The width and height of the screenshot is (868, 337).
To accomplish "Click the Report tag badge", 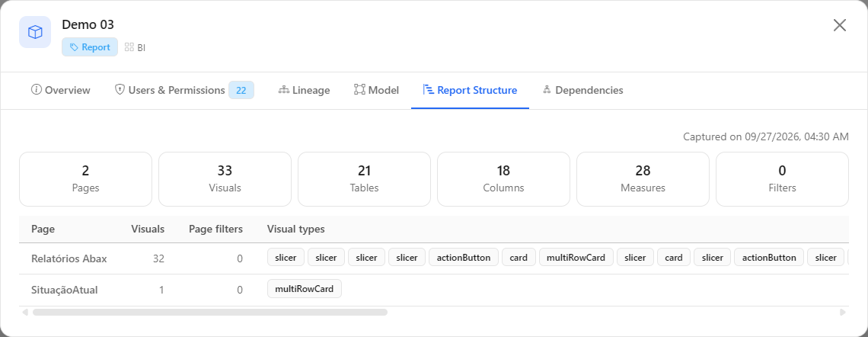I will tap(90, 47).
